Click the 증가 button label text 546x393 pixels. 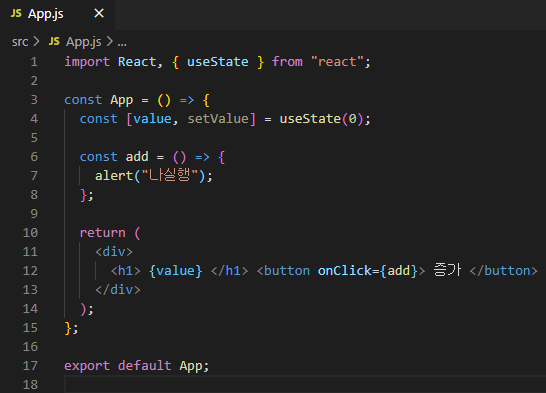[x=447, y=270]
